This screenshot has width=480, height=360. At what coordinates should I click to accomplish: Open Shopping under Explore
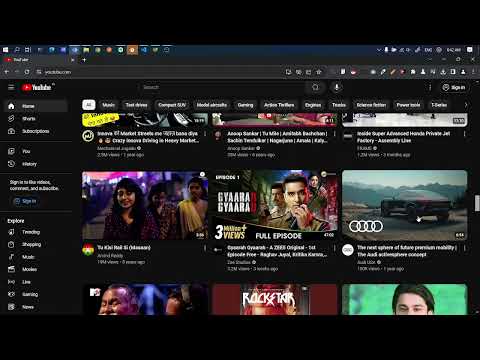pos(36,244)
